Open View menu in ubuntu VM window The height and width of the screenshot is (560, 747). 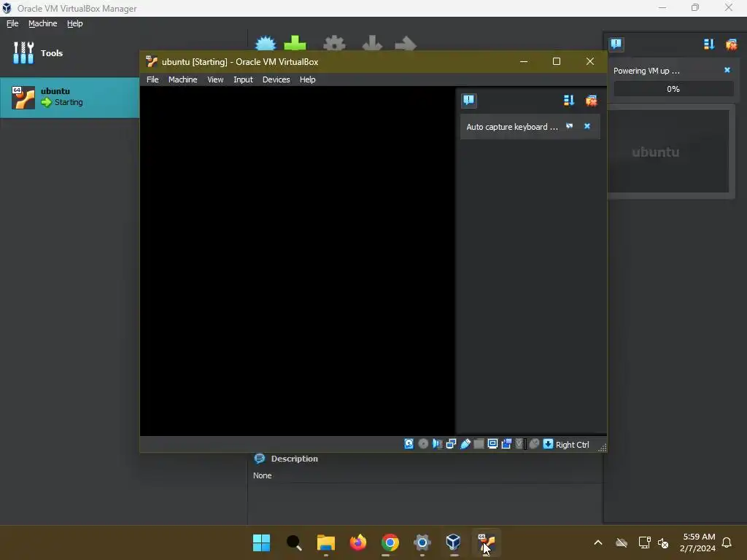tap(215, 79)
